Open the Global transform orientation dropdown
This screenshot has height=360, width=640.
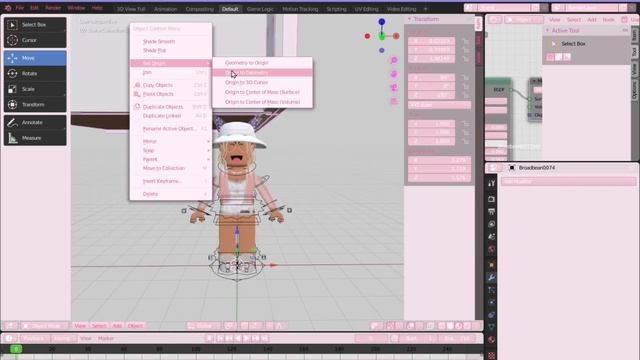tap(204, 326)
